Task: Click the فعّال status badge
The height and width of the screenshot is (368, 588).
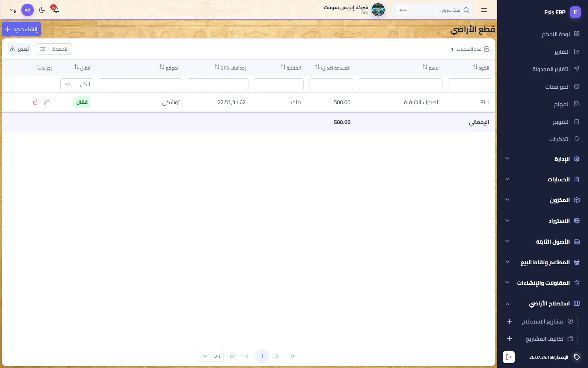Action: click(x=82, y=102)
